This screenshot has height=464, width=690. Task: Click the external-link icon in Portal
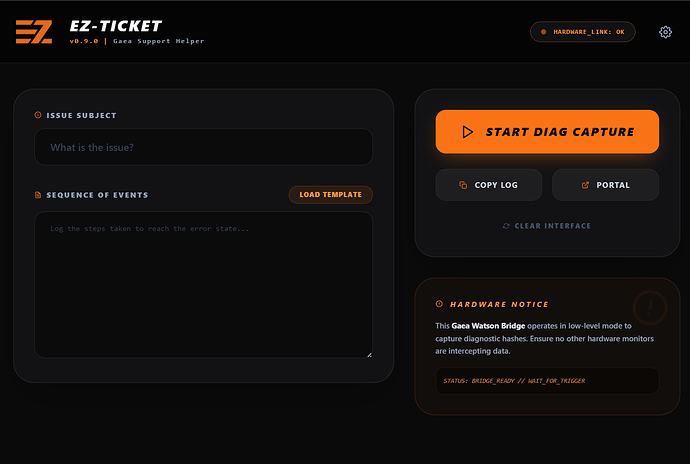click(585, 185)
